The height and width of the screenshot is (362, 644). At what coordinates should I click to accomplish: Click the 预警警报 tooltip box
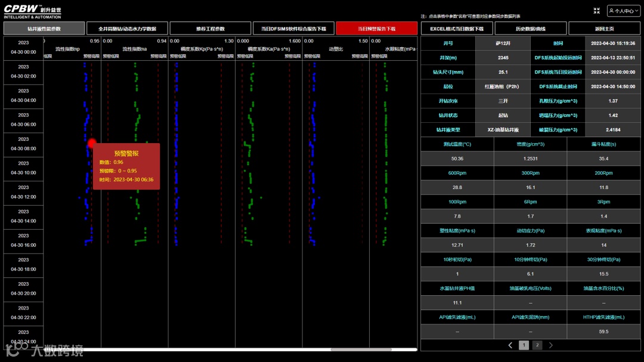pyautogui.click(x=126, y=166)
